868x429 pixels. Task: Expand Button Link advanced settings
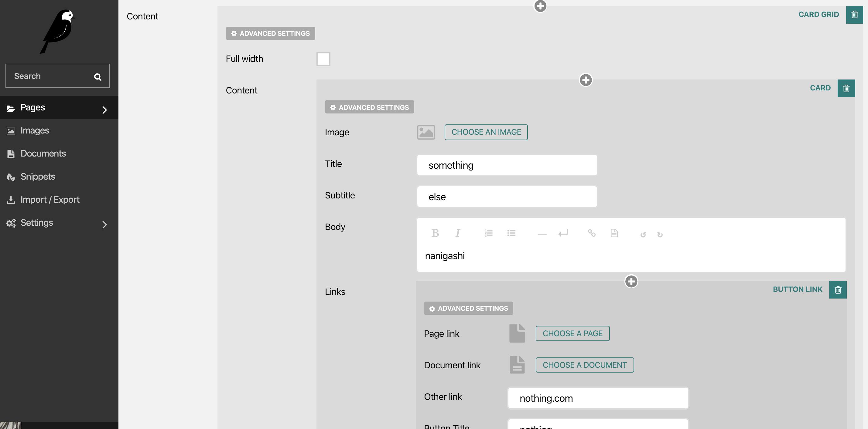coord(468,308)
